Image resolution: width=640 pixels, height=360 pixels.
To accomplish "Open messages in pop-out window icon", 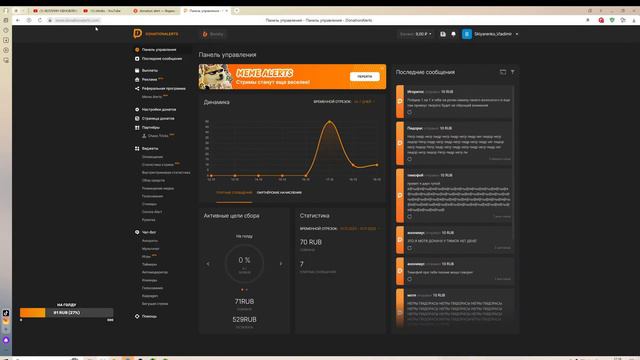I will point(503,72).
